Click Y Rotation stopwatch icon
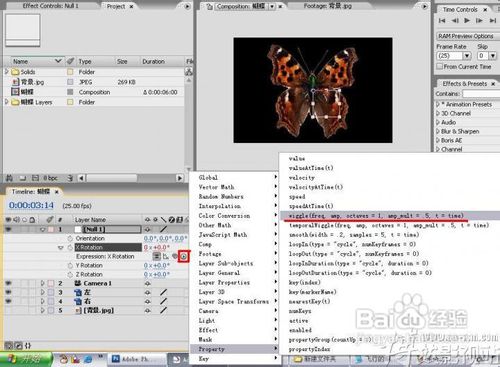The width and height of the screenshot is (500, 367). 70,265
